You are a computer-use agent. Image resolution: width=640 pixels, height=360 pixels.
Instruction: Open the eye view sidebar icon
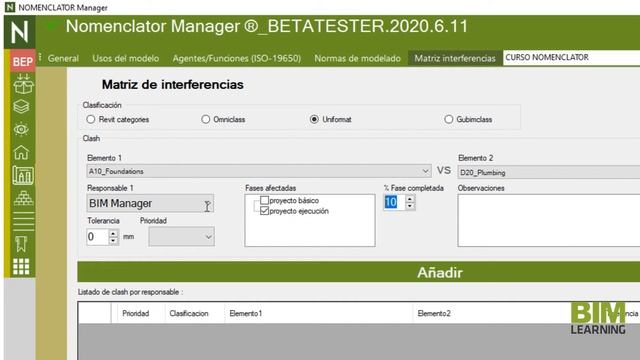tap(21, 130)
